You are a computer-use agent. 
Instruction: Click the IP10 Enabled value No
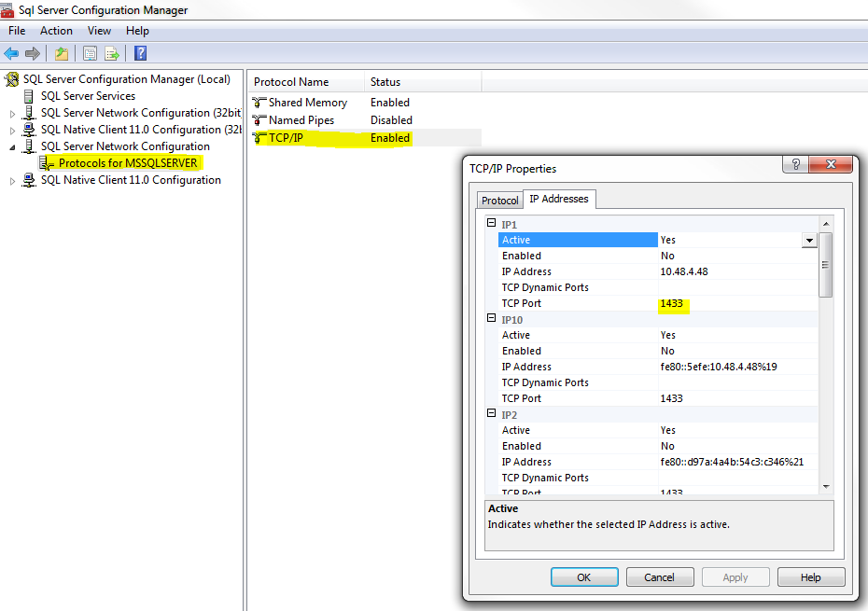(667, 351)
